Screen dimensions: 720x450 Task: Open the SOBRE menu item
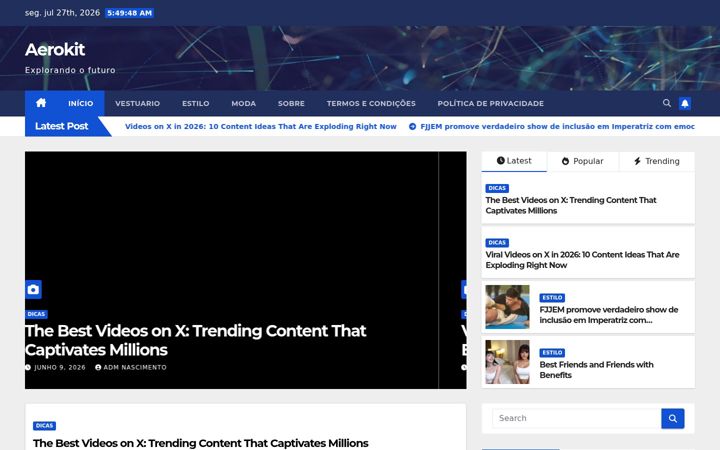(291, 103)
